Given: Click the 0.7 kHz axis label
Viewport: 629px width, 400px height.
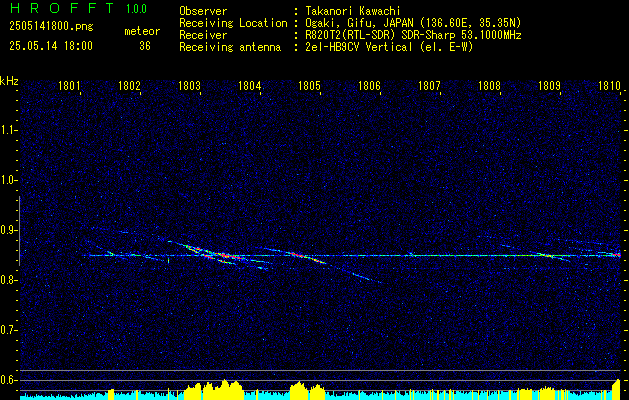Looking at the screenshot, I should click(x=8, y=330).
